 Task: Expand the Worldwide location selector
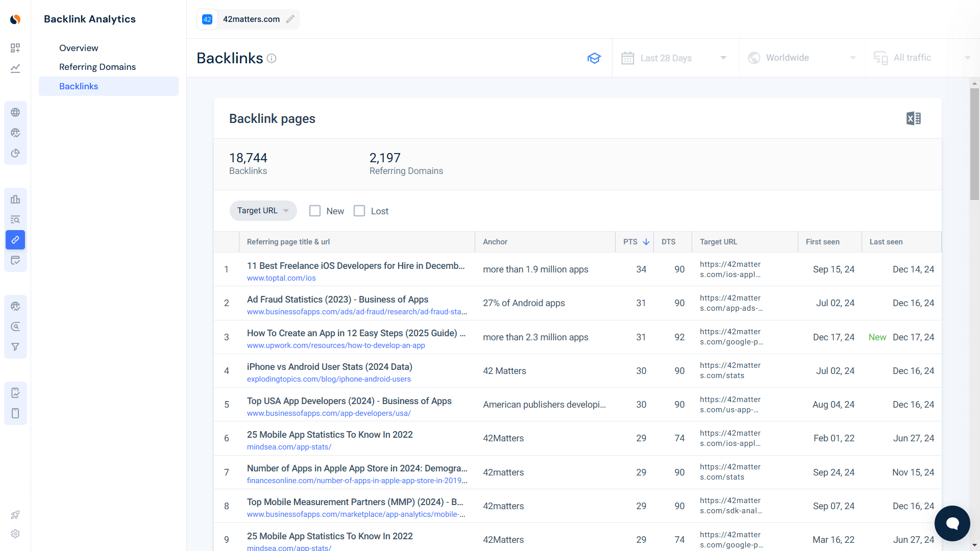[801, 58]
